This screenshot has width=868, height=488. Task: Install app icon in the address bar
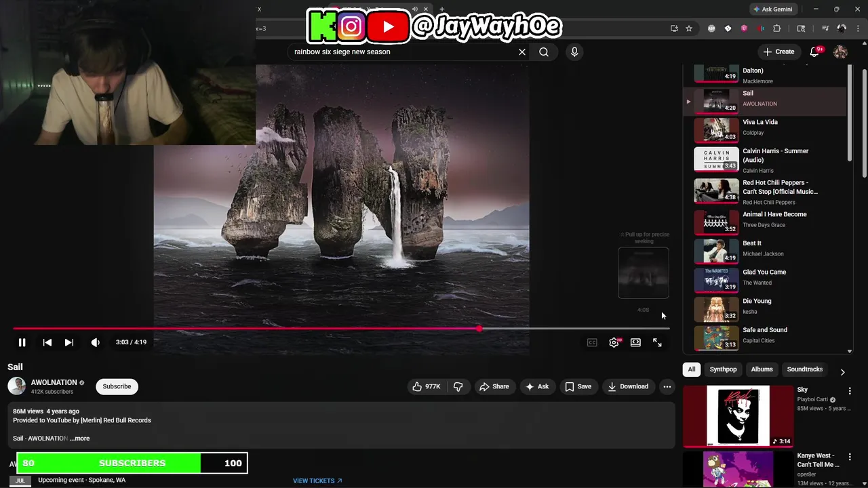click(x=674, y=28)
